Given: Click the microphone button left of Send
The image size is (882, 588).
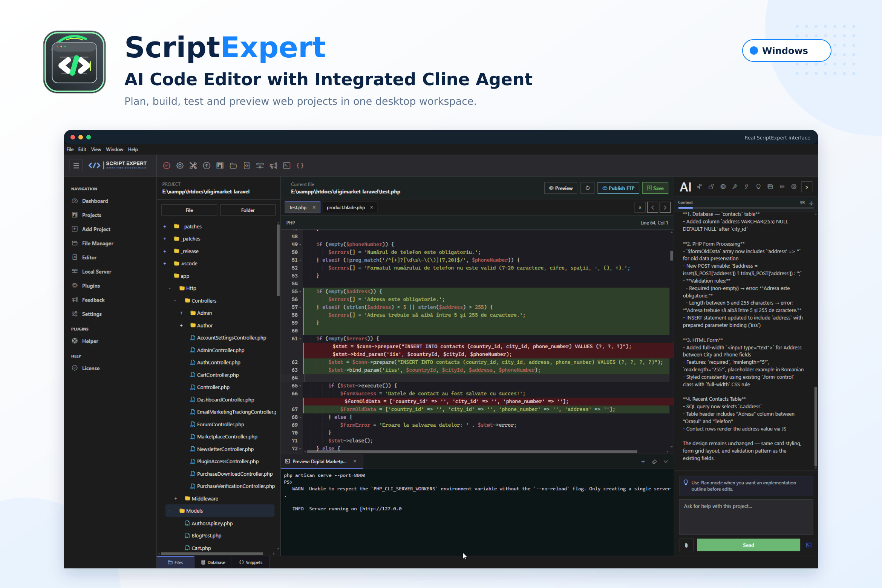Looking at the screenshot, I should 686,545.
